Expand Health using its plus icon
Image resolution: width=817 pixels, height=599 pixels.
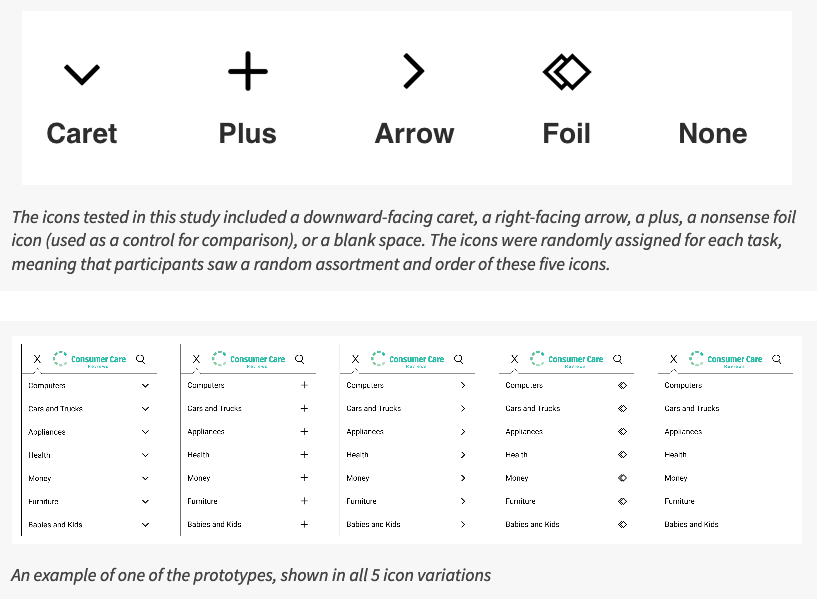coord(304,455)
